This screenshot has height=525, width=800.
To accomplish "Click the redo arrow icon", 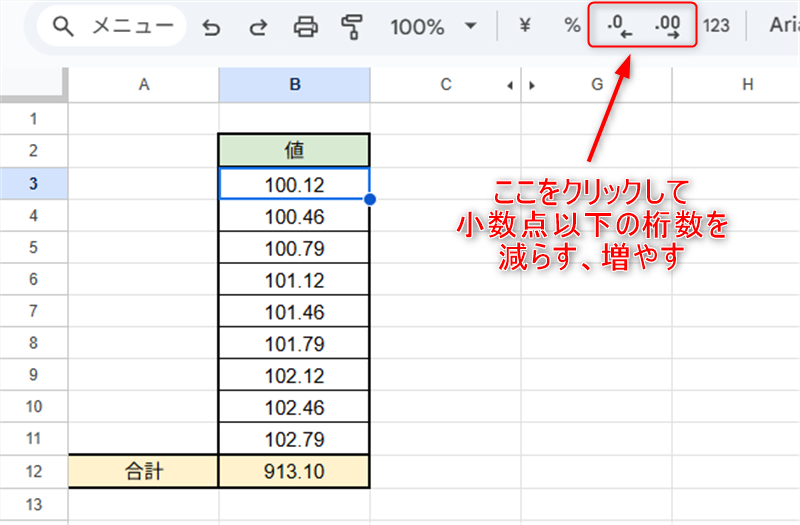I will pos(258,27).
